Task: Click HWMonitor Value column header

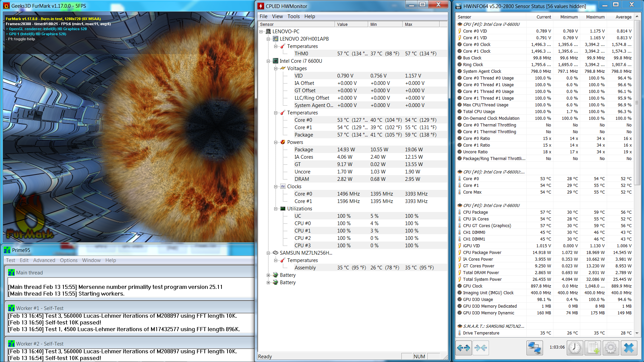Action: pos(351,24)
